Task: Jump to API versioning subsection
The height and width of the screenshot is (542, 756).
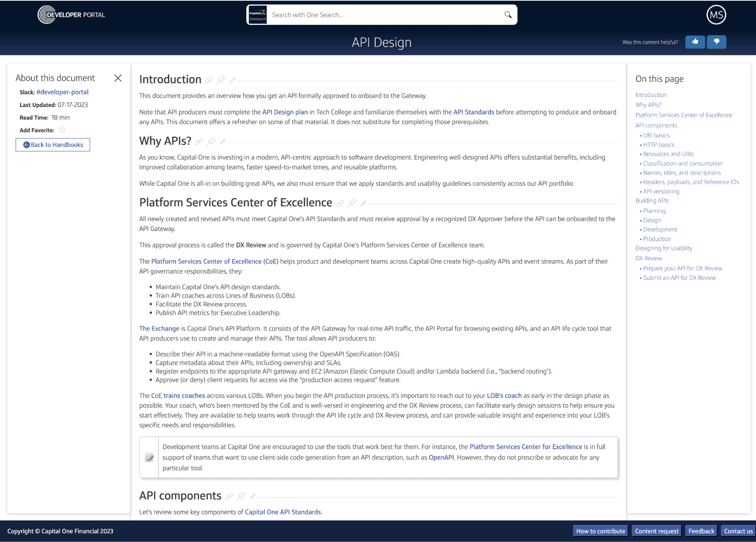Action: [661, 192]
